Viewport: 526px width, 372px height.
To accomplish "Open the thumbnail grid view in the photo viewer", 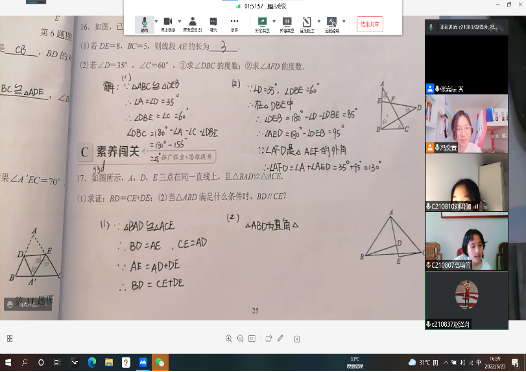I will tap(9, 338).
